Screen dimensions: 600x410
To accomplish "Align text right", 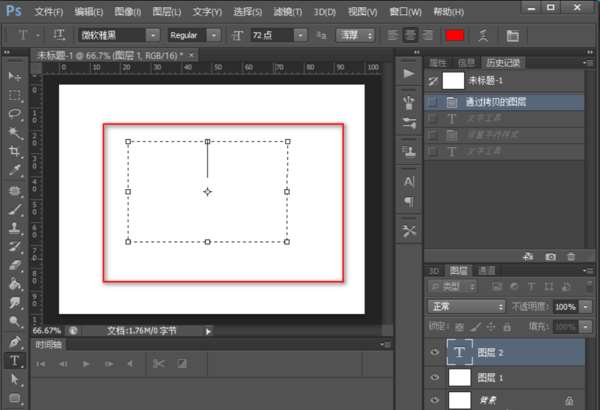I will 427,36.
